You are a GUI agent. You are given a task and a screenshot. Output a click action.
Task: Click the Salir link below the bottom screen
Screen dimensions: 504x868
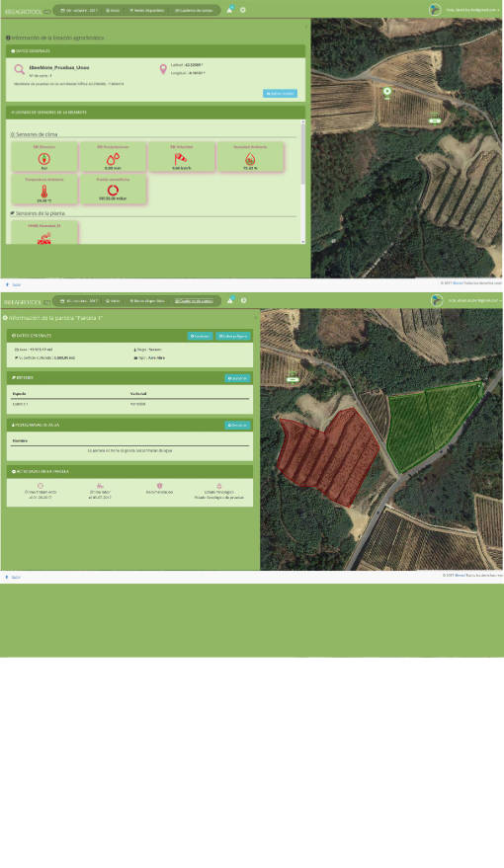[14, 577]
